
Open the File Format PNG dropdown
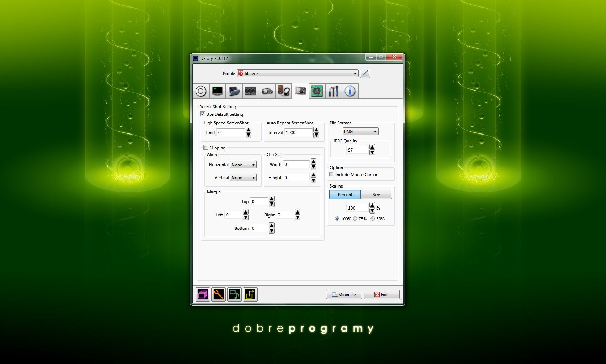click(x=360, y=131)
